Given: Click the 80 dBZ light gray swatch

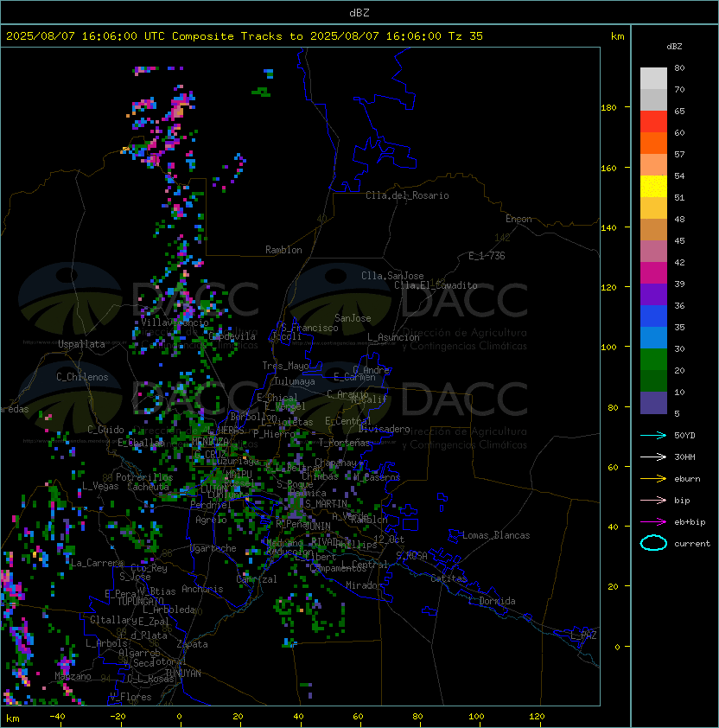Looking at the screenshot, I should click(653, 78).
